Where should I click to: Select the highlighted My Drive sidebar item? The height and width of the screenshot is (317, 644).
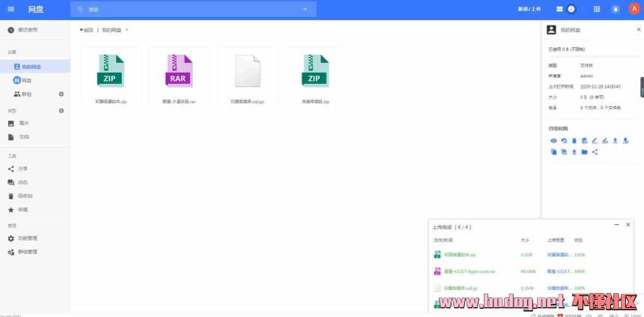(x=35, y=66)
